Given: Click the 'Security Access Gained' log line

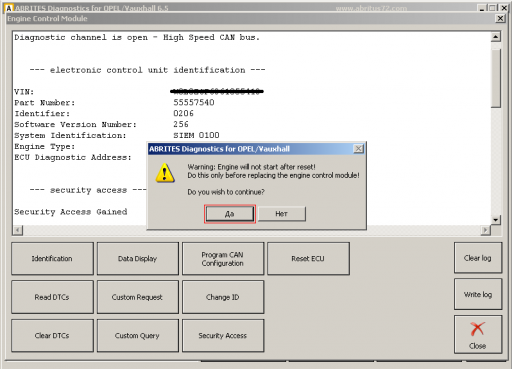Looking at the screenshot, I should pos(71,212).
